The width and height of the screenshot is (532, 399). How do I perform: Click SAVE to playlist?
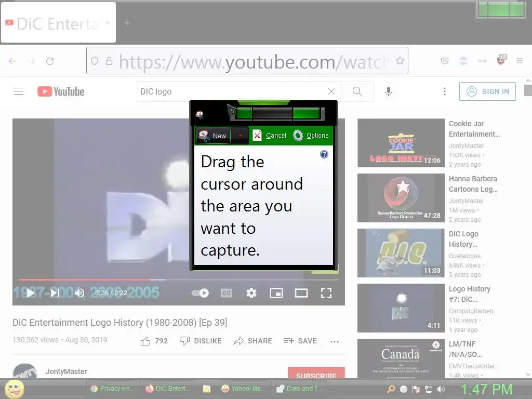[x=300, y=341]
